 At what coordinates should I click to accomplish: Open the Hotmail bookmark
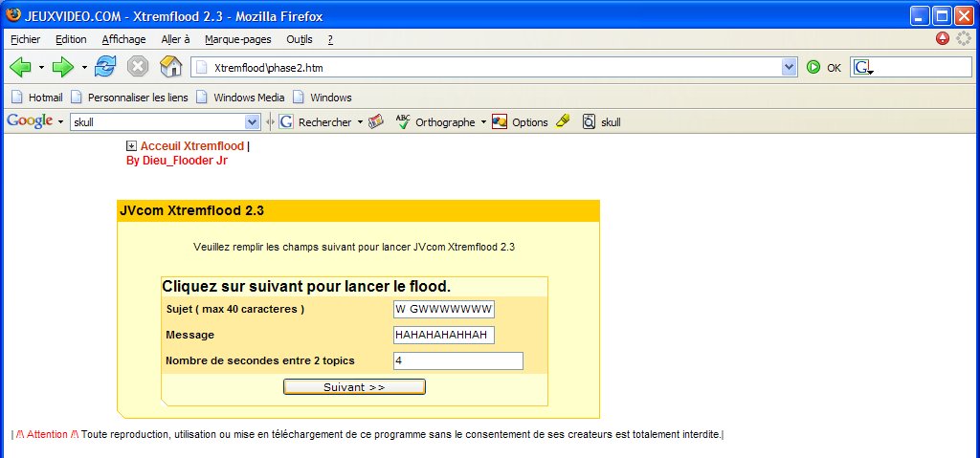pos(37,98)
